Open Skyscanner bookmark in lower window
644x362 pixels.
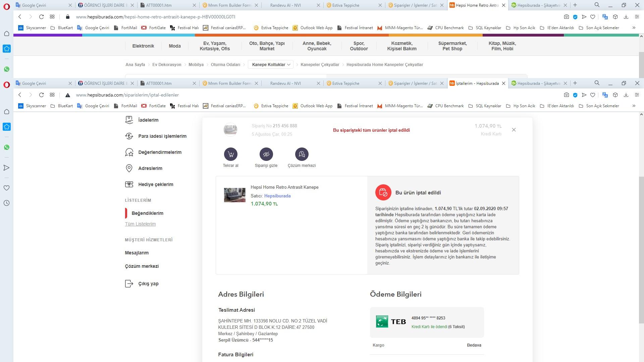coord(32,106)
